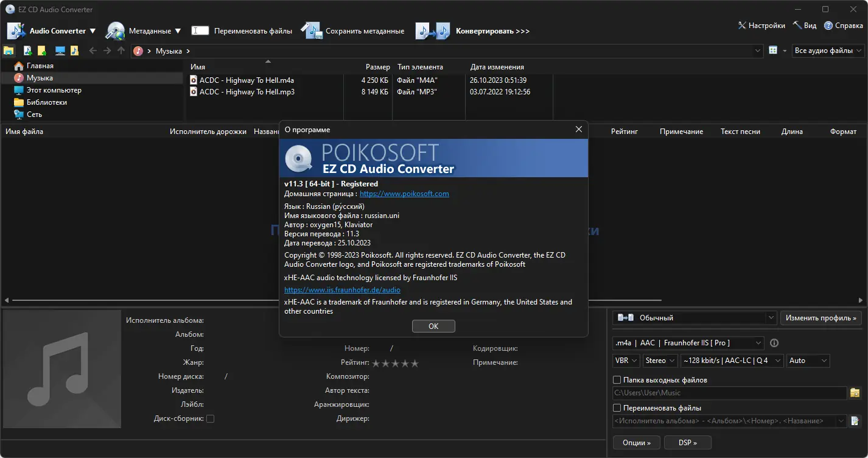Click the music icon in address bar
Image resolution: width=868 pixels, height=458 pixels.
point(139,51)
